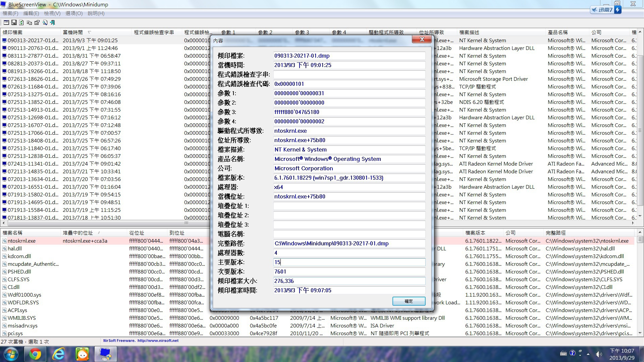Click the Exit (door) toolbar icon
This screenshot has width=644, height=362.
52,22
